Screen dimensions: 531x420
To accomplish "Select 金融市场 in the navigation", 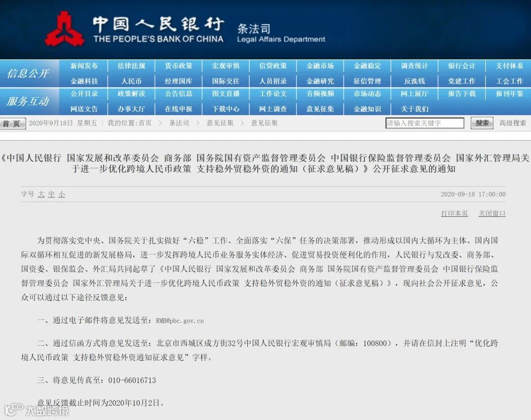I will (x=320, y=66).
